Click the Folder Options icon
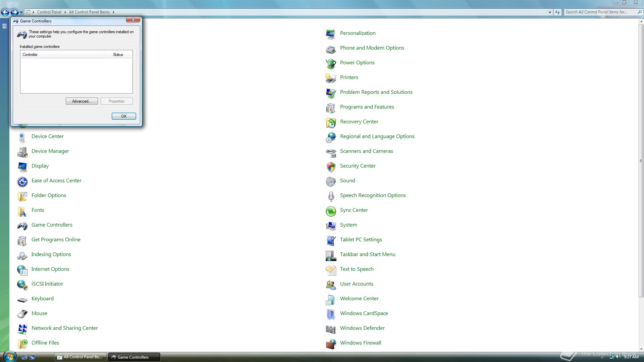Screen dimensions: 644x362 click(x=22, y=196)
